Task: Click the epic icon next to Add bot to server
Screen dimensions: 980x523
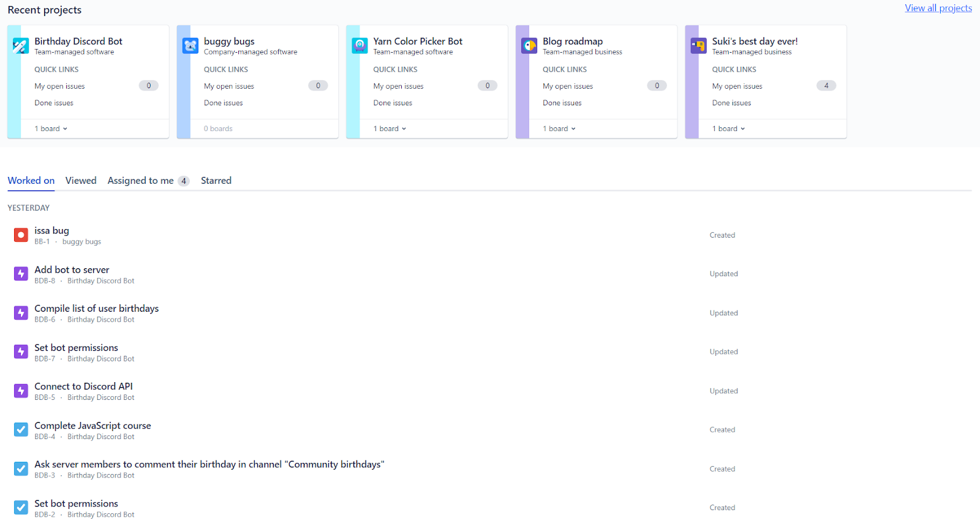Action: pos(21,274)
